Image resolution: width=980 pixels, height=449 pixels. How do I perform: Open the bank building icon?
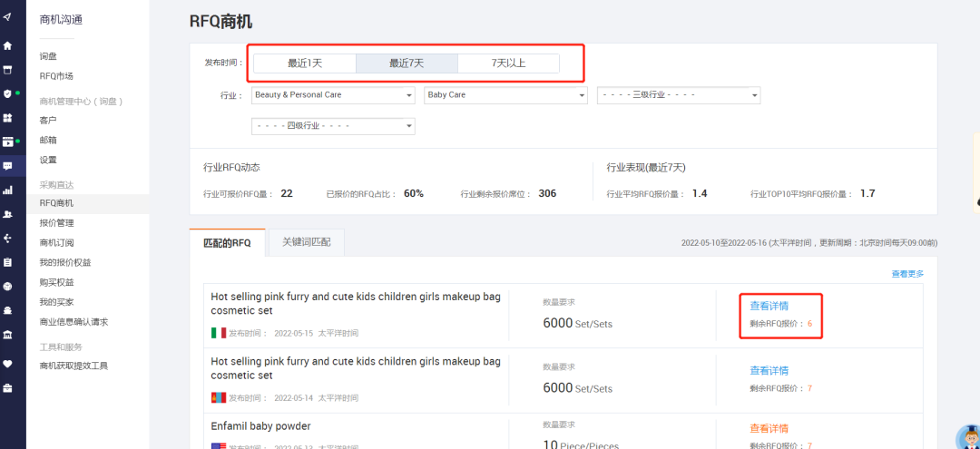7,335
